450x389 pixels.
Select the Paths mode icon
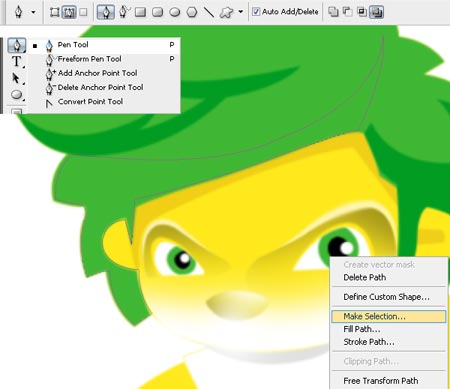pos(69,12)
